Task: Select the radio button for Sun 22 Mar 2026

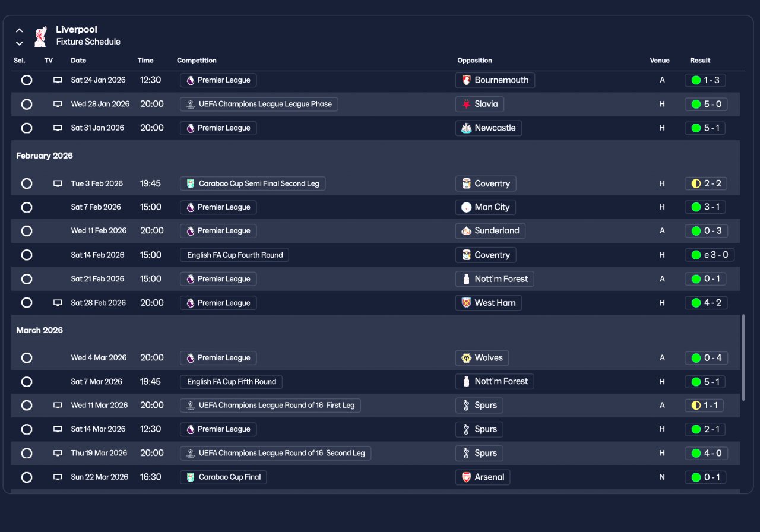Action: [27, 477]
